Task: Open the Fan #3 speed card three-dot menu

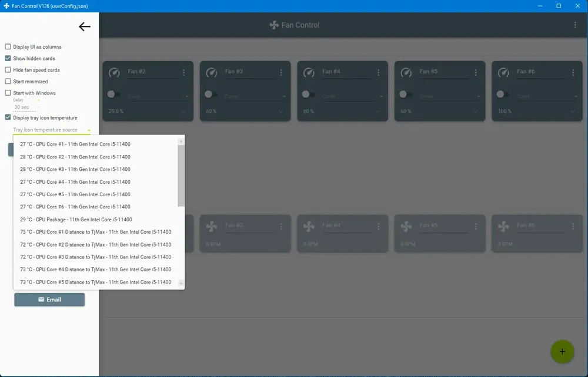Action: [281, 227]
